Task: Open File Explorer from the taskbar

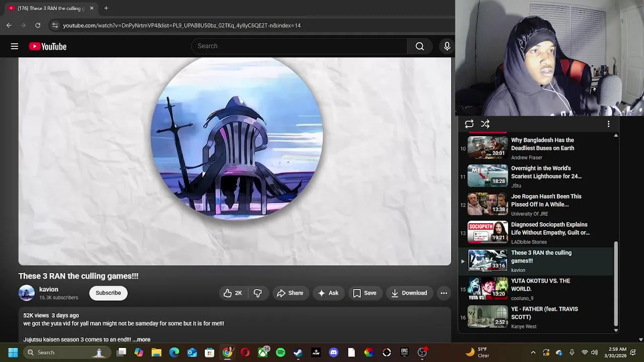Action: pos(156,352)
